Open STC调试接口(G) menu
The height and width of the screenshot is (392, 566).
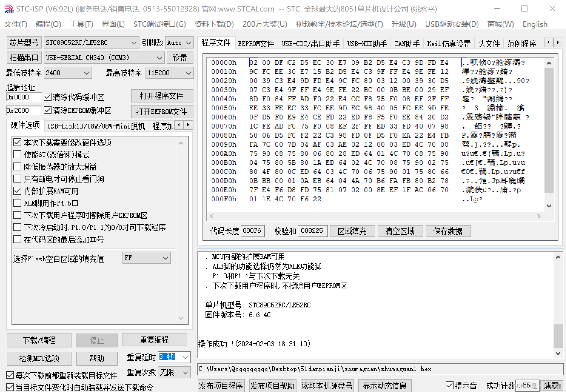(x=159, y=24)
